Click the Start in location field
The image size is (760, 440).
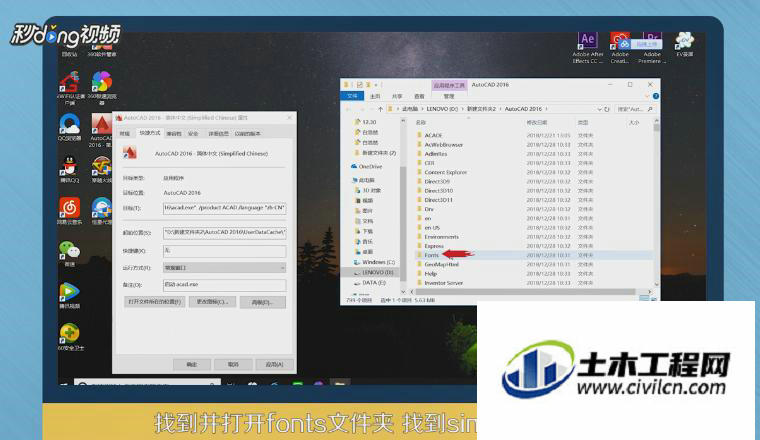[x=224, y=233]
